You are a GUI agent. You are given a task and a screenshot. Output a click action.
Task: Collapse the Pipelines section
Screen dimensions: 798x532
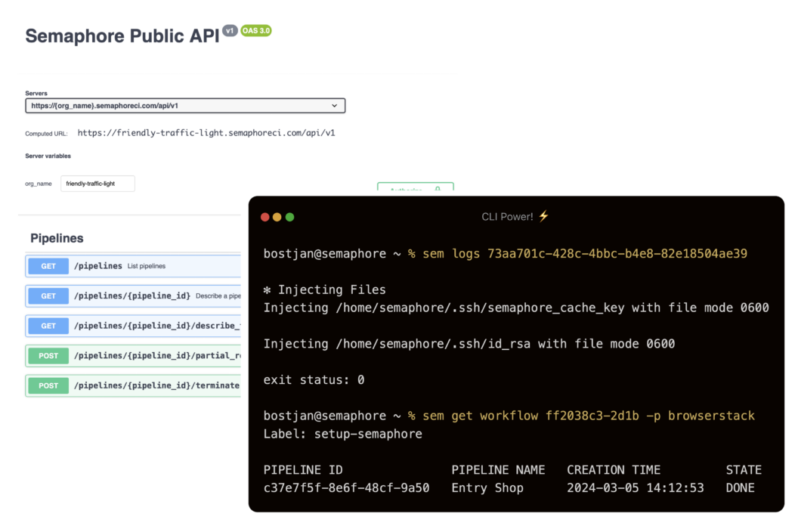(x=57, y=238)
